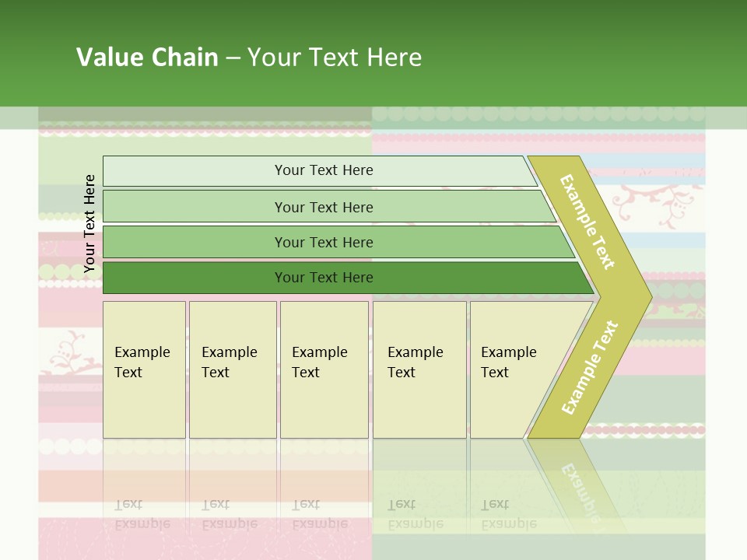The image size is (747, 560).
Task: Click the third green horizontal bar
Action: (x=323, y=242)
